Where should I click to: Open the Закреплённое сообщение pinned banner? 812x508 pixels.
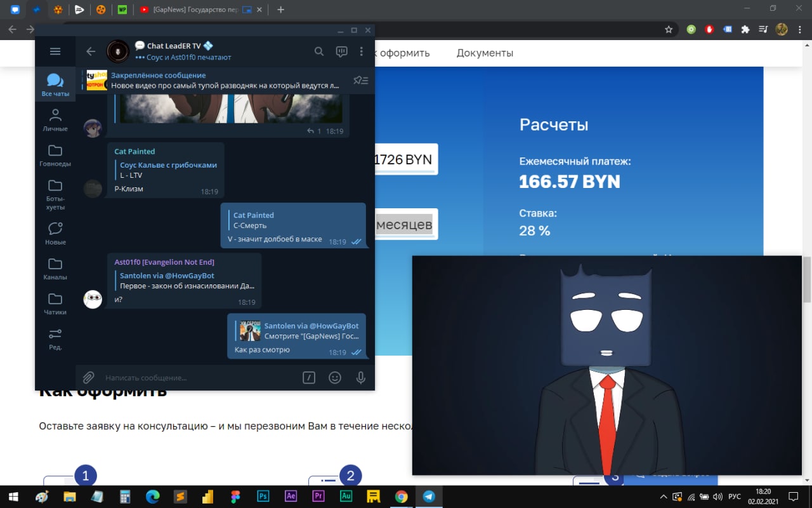click(216, 80)
